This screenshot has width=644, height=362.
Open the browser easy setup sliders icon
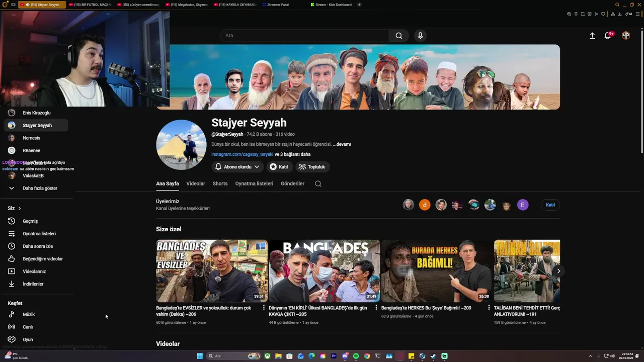click(x=637, y=14)
